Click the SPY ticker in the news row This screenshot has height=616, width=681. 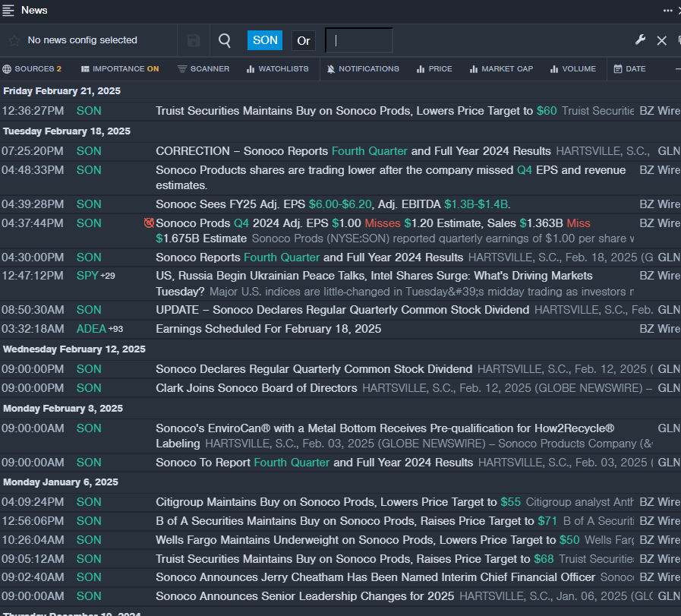87,276
